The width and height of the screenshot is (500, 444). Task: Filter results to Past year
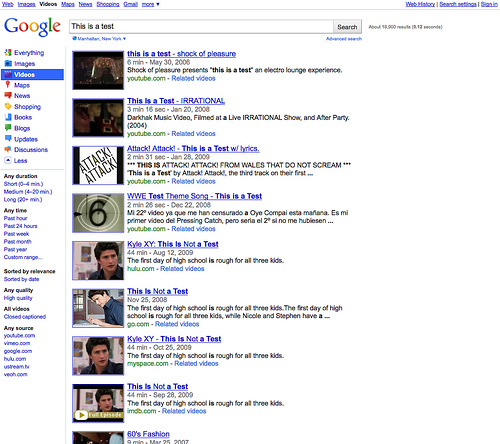pos(15,249)
